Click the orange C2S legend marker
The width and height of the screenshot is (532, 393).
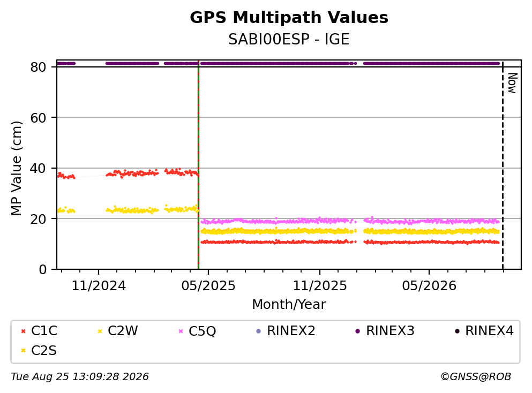[x=23, y=350]
